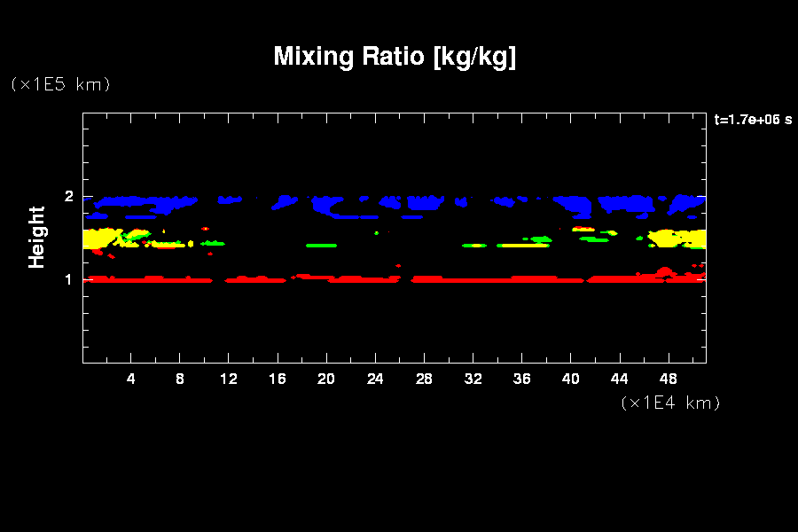The height and width of the screenshot is (532, 798).
Task: Select the t=1.7e+06 s timestamp text
Action: coord(753,120)
